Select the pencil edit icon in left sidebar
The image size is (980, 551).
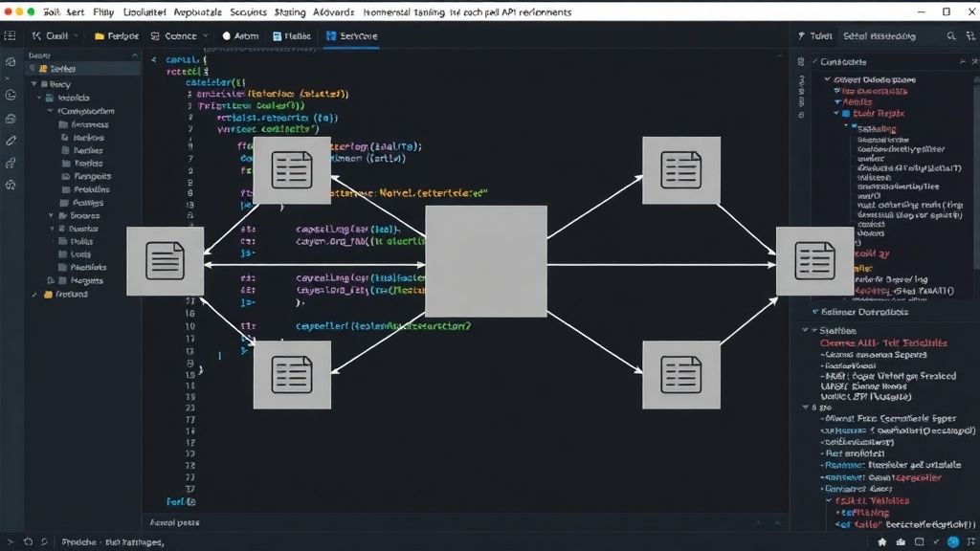[x=11, y=141]
